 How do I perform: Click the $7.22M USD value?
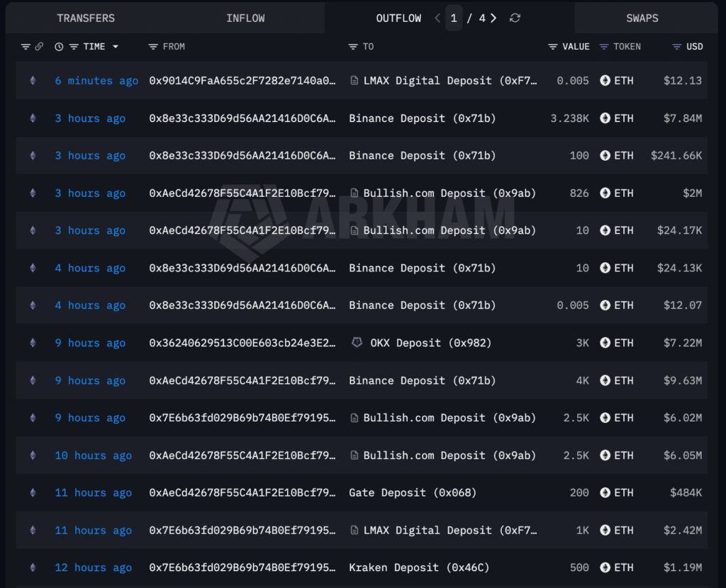pyautogui.click(x=683, y=343)
